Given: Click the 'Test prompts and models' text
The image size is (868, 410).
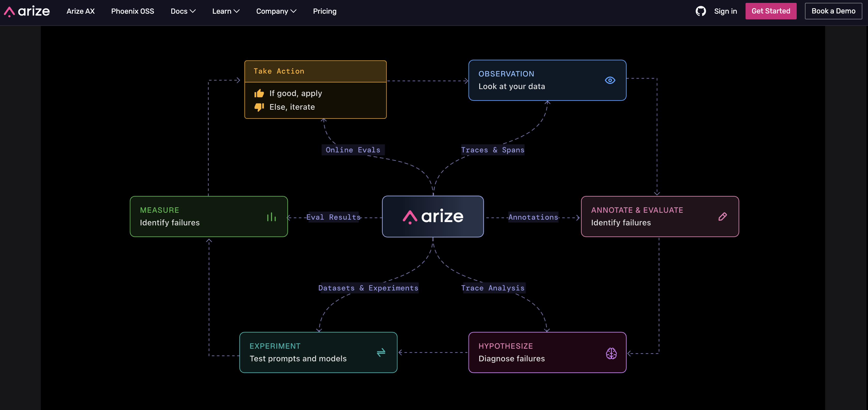Looking at the screenshot, I should pyautogui.click(x=298, y=359).
